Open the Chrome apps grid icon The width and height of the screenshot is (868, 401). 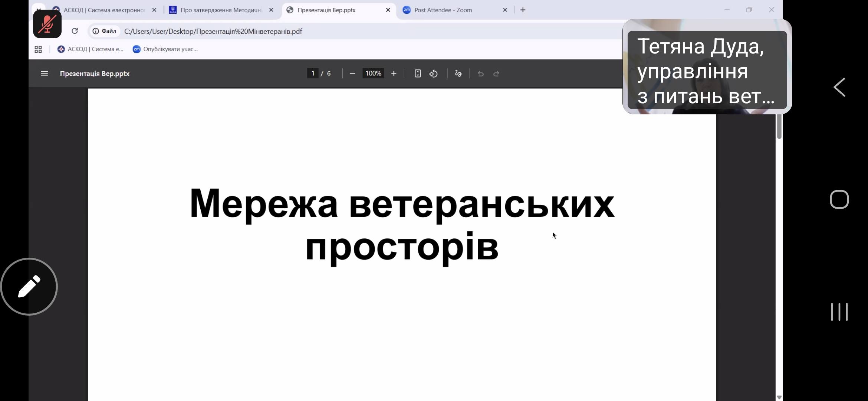point(38,49)
